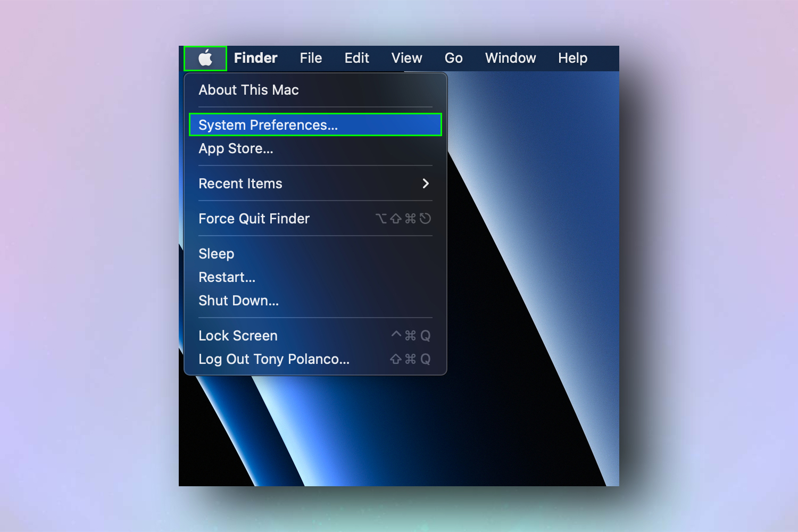Choose Force Quit Finder
The height and width of the screenshot is (532, 798).
[254, 218]
